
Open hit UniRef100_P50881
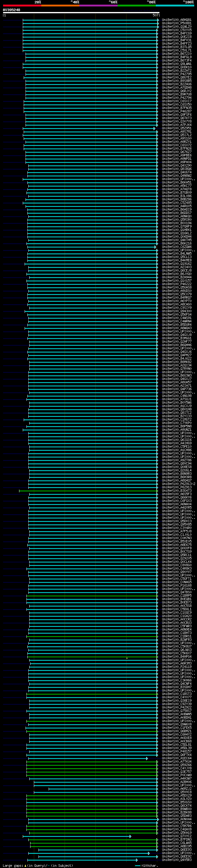pos(176,23)
